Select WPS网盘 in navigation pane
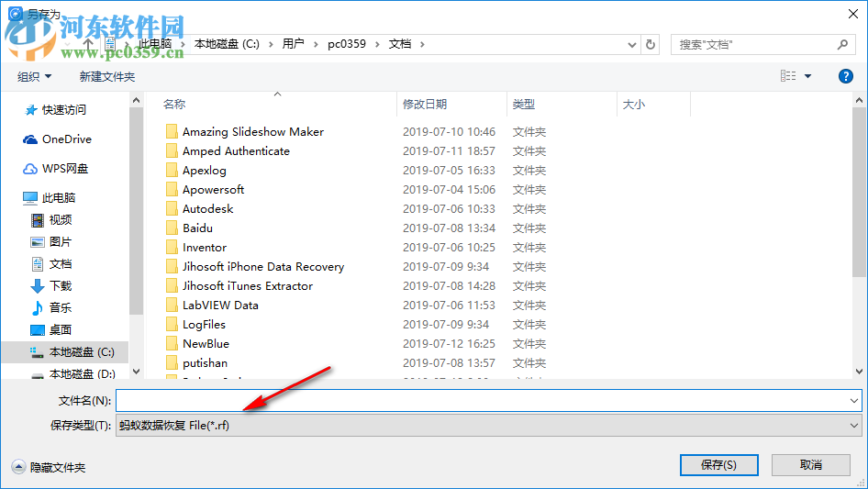 [x=55, y=169]
